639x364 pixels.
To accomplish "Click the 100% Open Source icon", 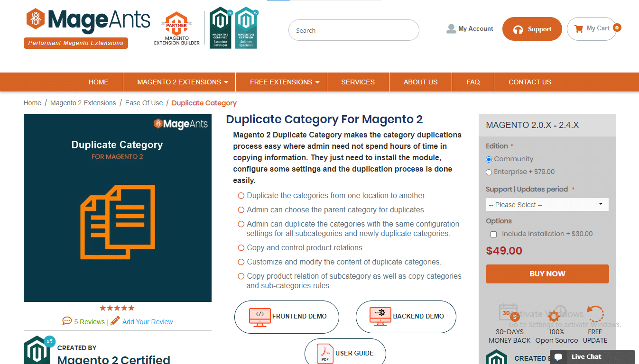I will (557, 314).
